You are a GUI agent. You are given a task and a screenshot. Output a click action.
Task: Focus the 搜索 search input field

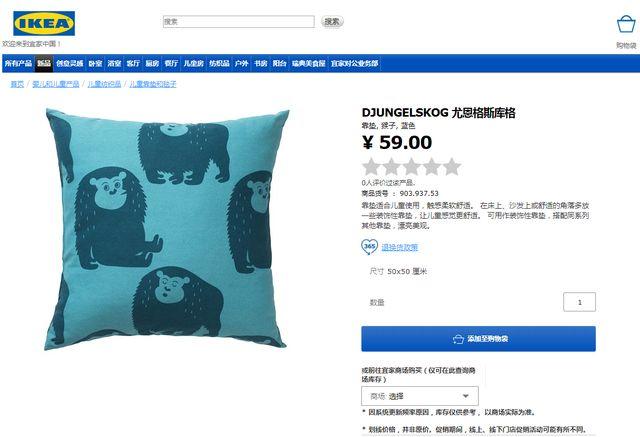tap(239, 21)
